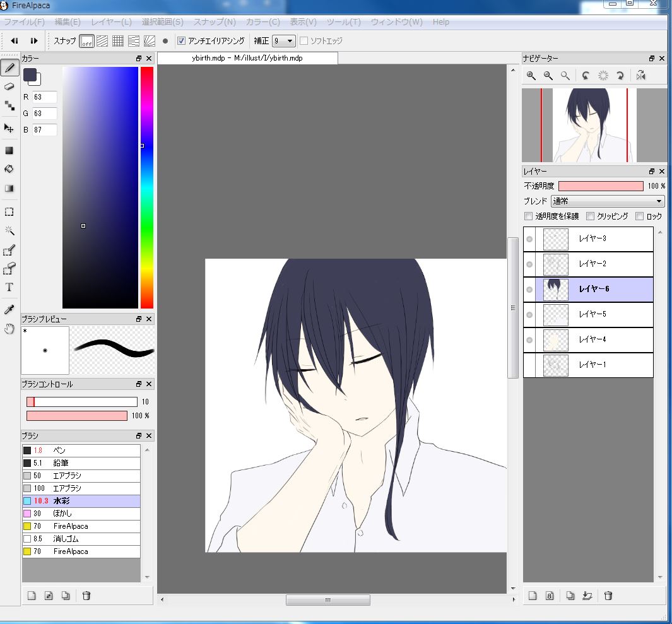Select the Eyedropper tool
This screenshot has height=624, width=672.
(x=9, y=309)
